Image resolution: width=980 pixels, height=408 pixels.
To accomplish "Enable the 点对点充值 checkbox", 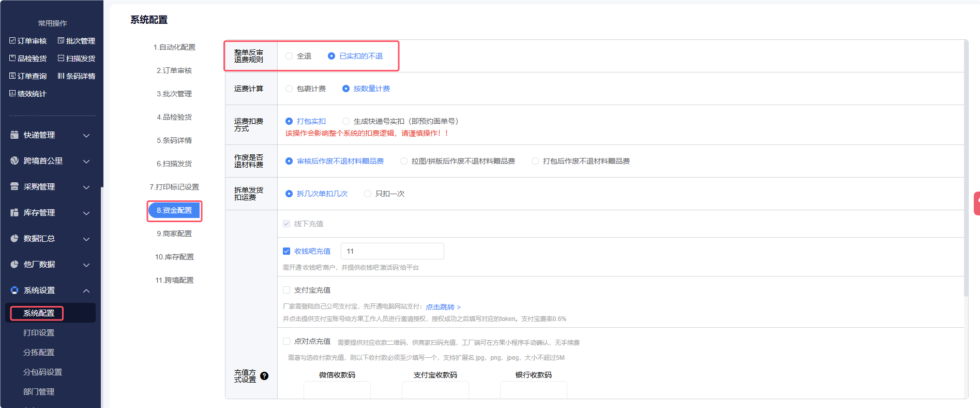I will 287,341.
